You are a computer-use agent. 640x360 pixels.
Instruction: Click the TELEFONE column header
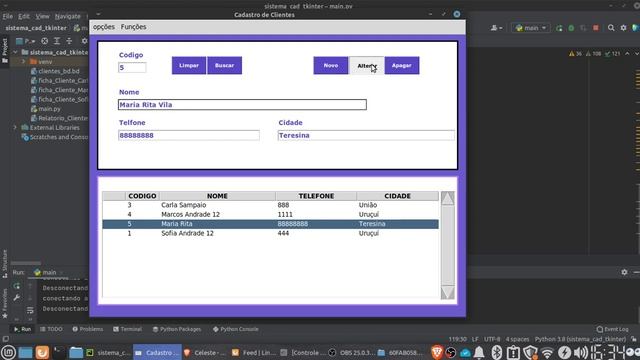[316, 196]
